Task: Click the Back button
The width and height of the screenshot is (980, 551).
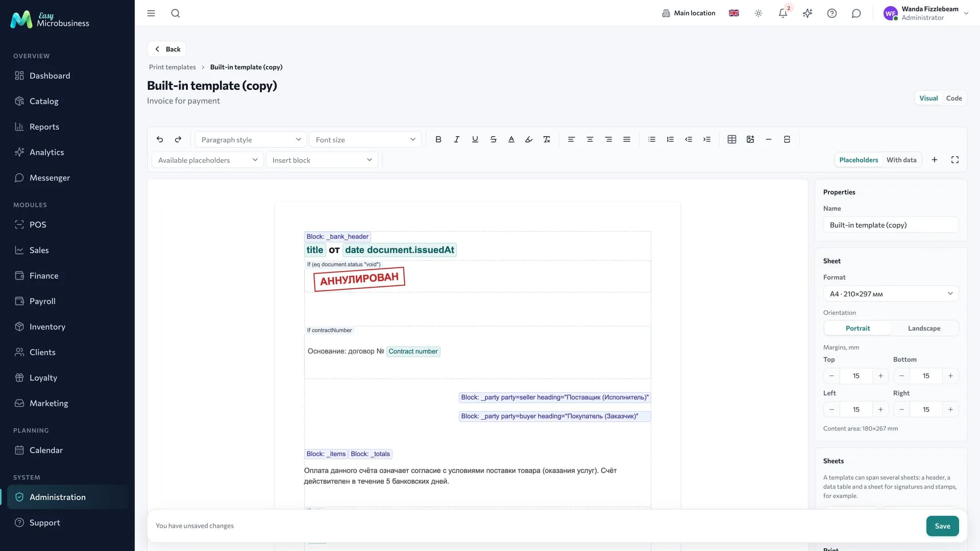Action: (x=167, y=49)
